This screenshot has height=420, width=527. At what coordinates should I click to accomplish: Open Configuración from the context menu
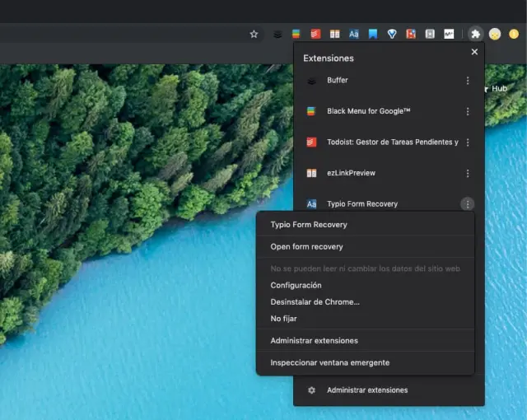click(366, 285)
